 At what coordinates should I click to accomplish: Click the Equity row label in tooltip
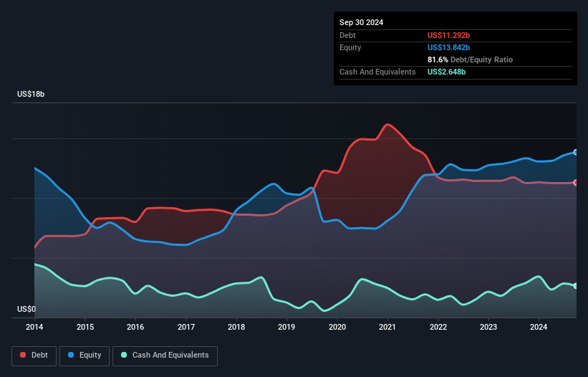pos(350,47)
